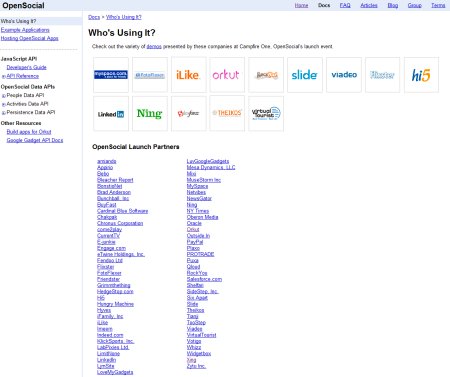The width and height of the screenshot is (450, 377).
Task: Open the LoveMyGadgets partner link
Action: 115,372
